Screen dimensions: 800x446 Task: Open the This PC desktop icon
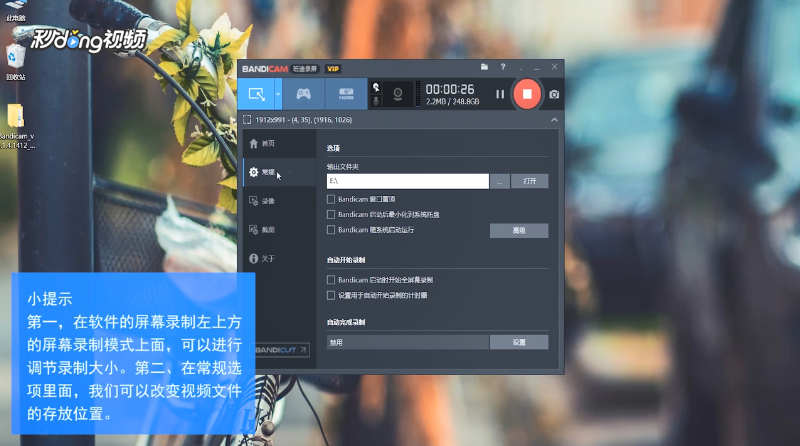coord(15,10)
